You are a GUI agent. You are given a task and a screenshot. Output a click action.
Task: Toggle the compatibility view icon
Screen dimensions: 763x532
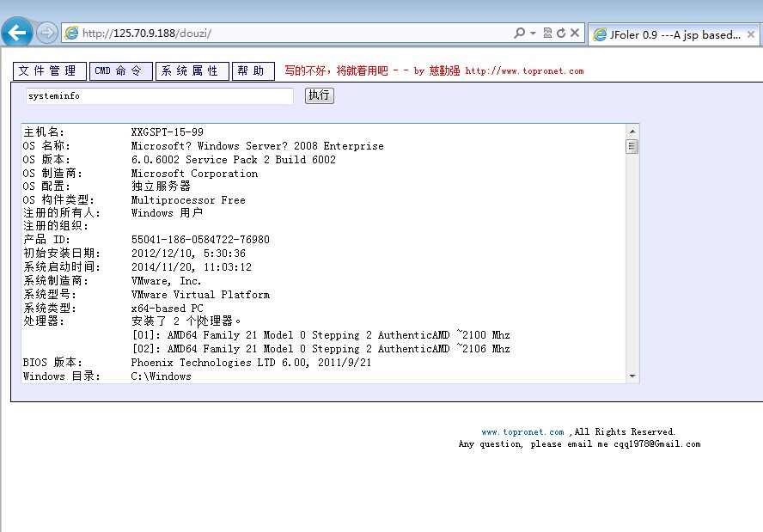(547, 33)
